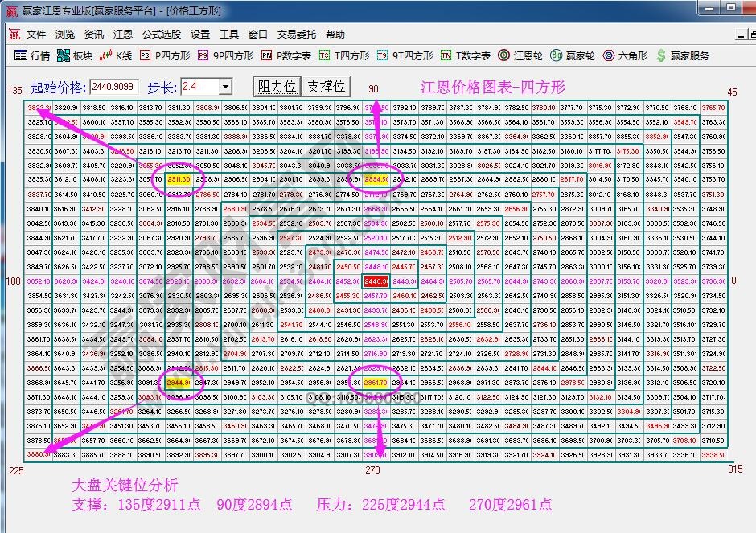
Task: Show resistance levels via 阻力位 button
Action: pos(277,86)
